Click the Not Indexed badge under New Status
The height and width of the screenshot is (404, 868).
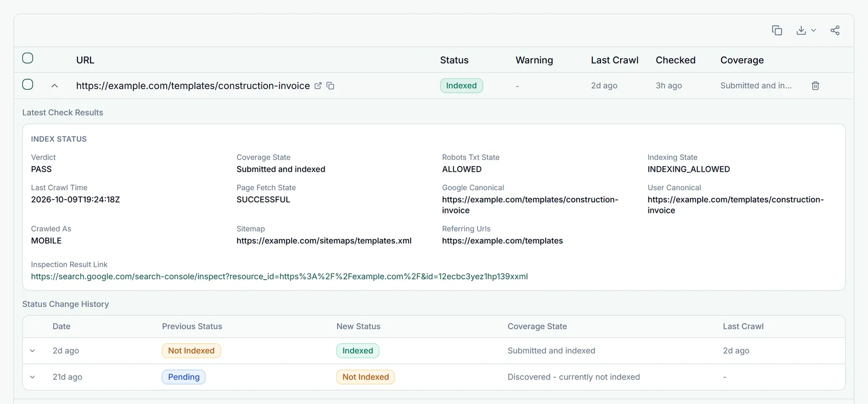coord(366,377)
